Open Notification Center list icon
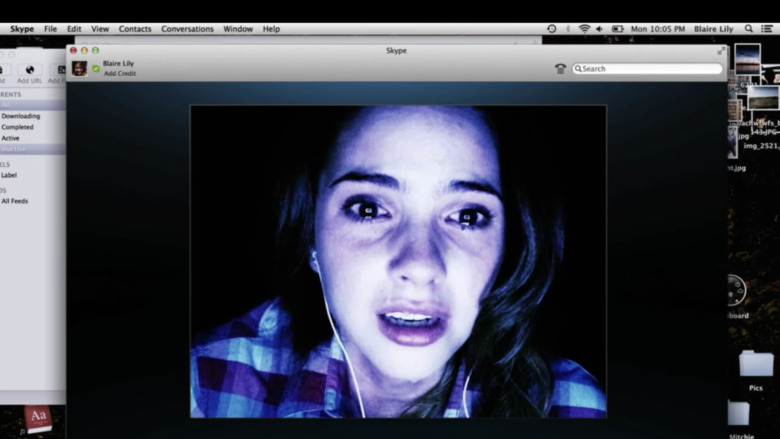Screen dimensions: 780x439 [x=767, y=29]
